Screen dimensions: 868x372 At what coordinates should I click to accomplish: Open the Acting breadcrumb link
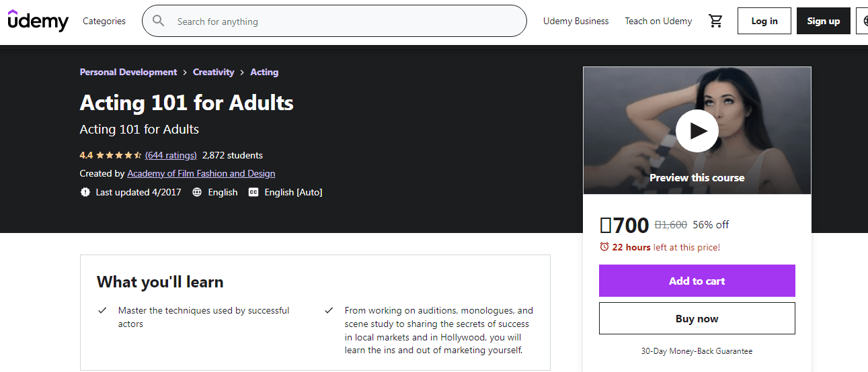tap(264, 72)
